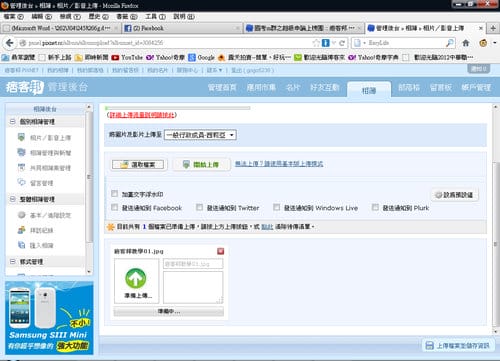Viewport: 500px width, 361px height.
Task: Close the current 管理後台 browser tab
Action: pos(481,28)
